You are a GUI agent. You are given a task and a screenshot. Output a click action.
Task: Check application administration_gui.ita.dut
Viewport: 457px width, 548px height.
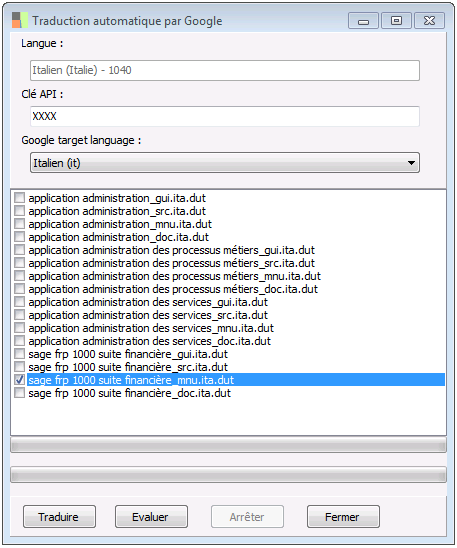(x=20, y=198)
